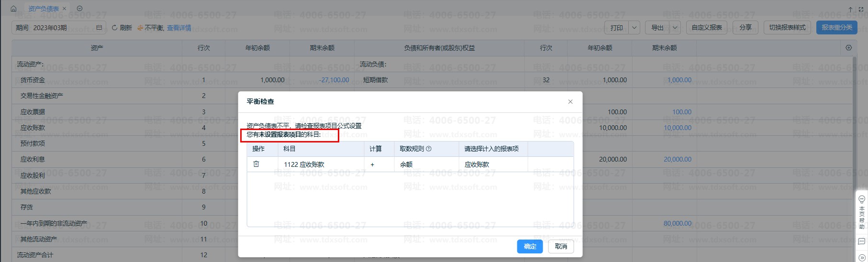Close the 平衡检查 dialog
This screenshot has width=868, height=262.
click(570, 101)
